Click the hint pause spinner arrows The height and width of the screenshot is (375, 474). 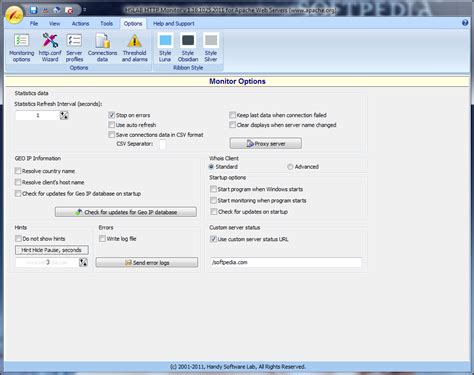click(83, 262)
